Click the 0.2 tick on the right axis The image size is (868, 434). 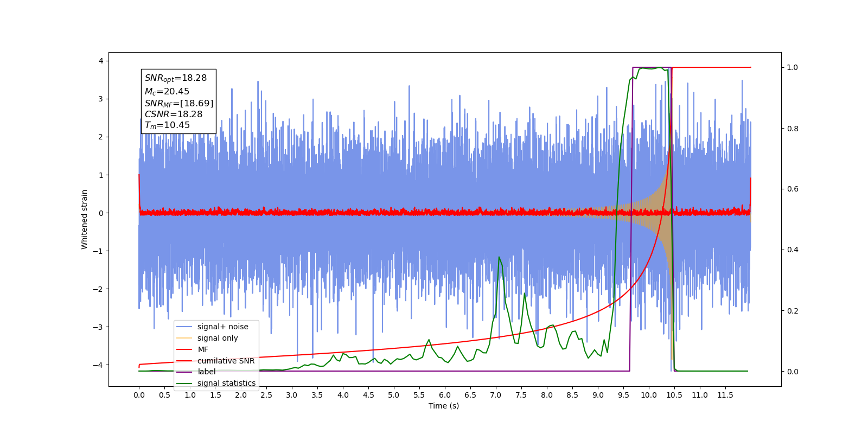tap(793, 311)
